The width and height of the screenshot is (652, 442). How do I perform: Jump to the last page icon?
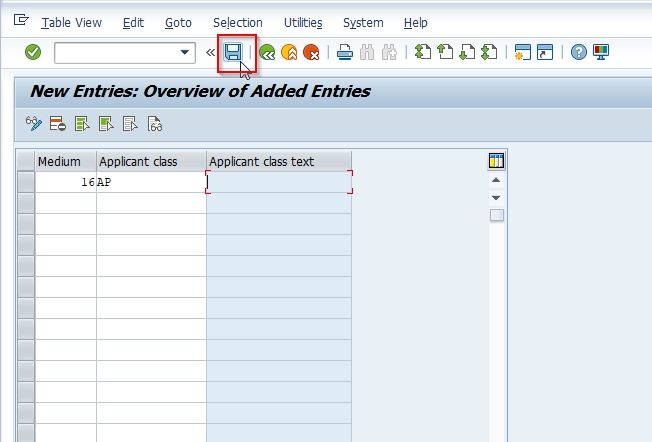[489, 52]
